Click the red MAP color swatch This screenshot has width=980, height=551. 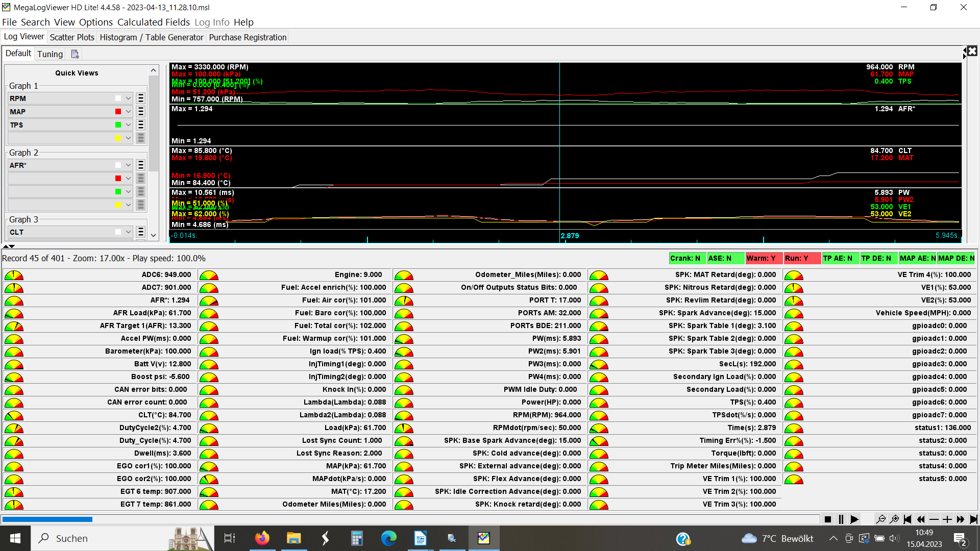tap(118, 112)
